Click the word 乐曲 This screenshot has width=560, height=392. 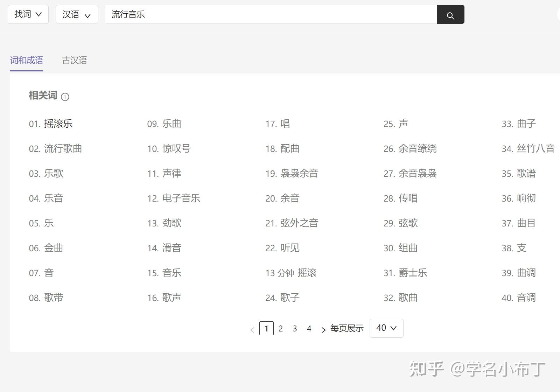[172, 124]
